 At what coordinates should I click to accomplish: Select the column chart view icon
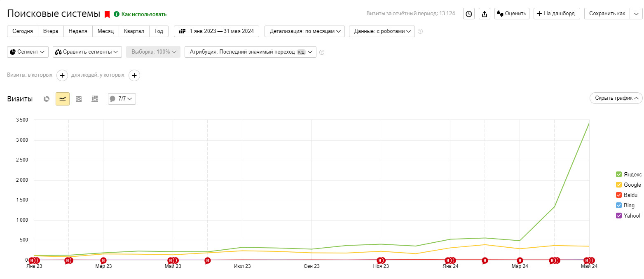coord(95,99)
